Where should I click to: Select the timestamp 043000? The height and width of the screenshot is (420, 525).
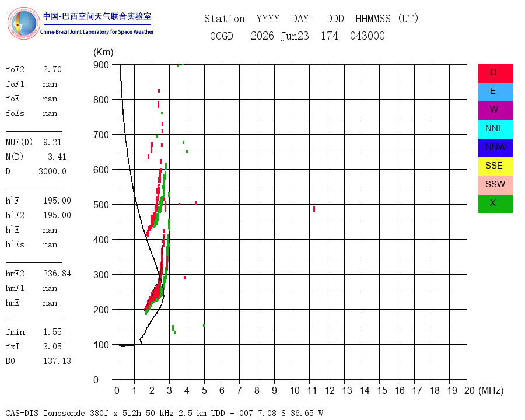point(367,36)
